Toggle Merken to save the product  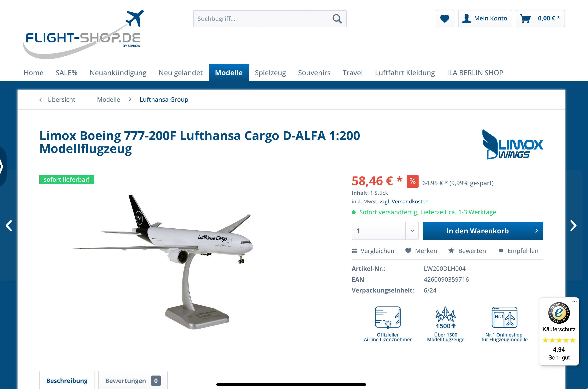pyautogui.click(x=421, y=251)
